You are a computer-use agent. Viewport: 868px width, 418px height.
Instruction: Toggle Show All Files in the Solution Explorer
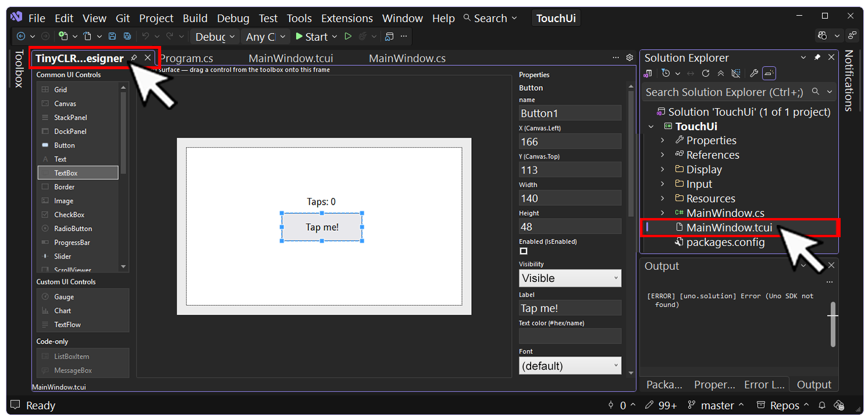point(735,73)
